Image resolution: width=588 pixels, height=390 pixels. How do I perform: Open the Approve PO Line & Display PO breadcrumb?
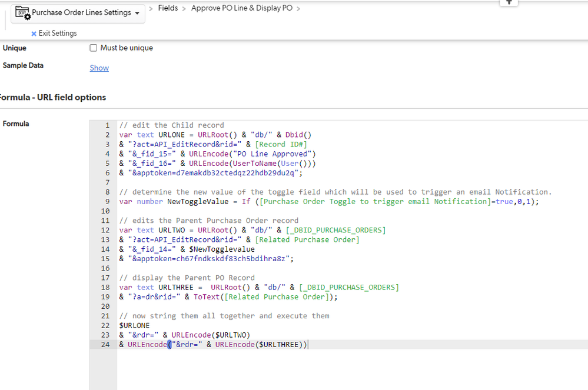tap(242, 8)
